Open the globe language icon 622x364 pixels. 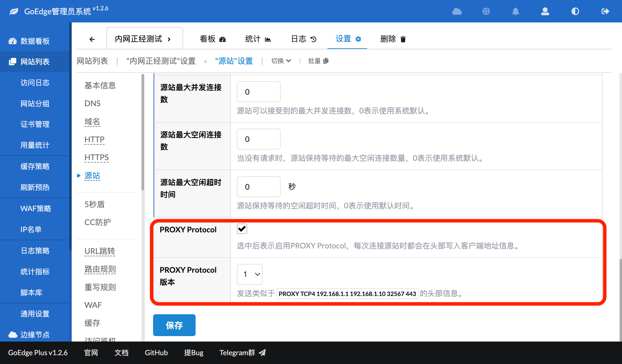coord(486,12)
